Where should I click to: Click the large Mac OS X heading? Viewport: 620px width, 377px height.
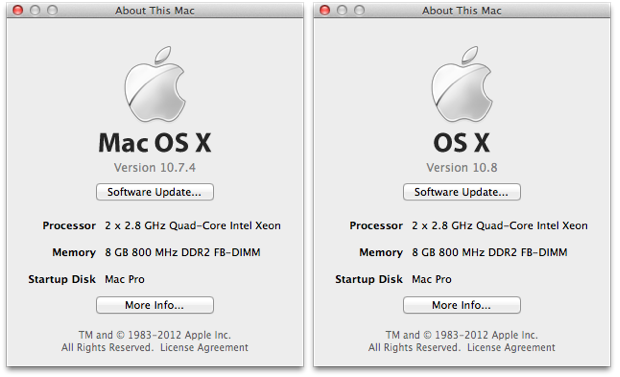pos(155,143)
